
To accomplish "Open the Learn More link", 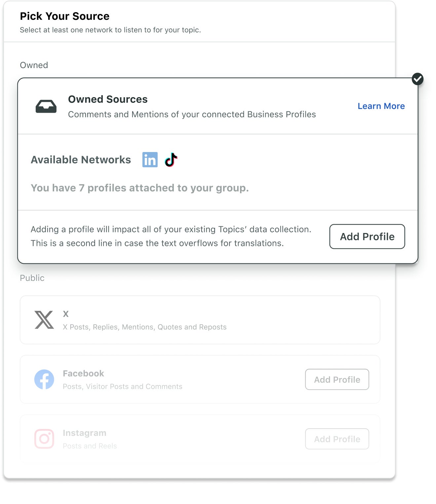I will point(381,106).
